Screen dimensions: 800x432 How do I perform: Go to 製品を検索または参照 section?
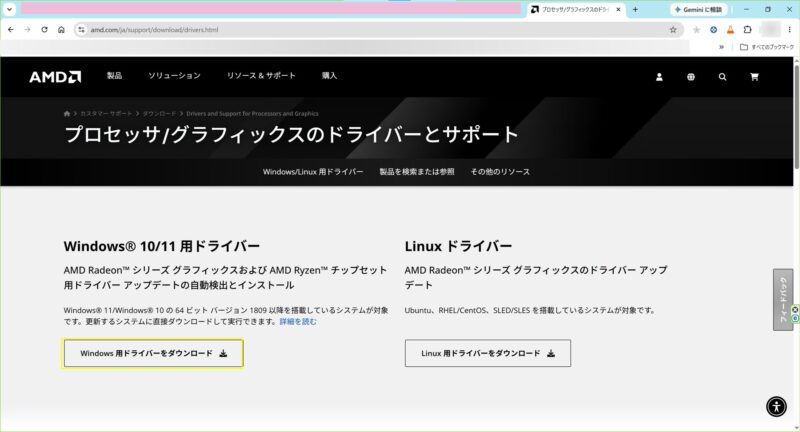click(x=417, y=172)
